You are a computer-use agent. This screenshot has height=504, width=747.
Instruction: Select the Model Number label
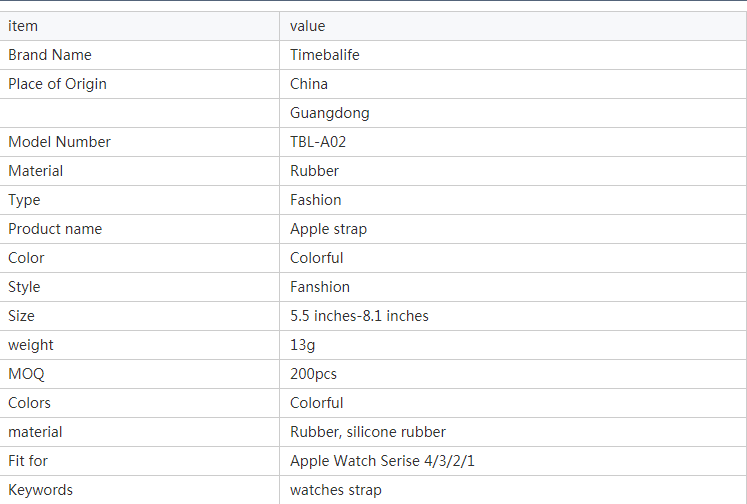(x=60, y=142)
